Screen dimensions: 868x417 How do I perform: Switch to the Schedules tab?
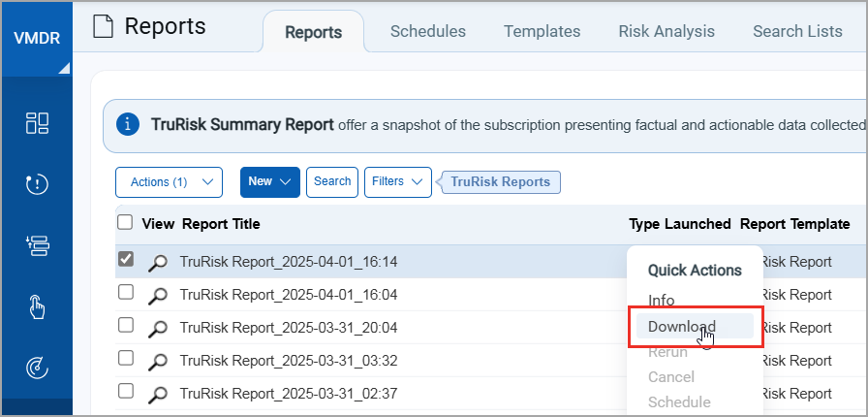pyautogui.click(x=427, y=31)
